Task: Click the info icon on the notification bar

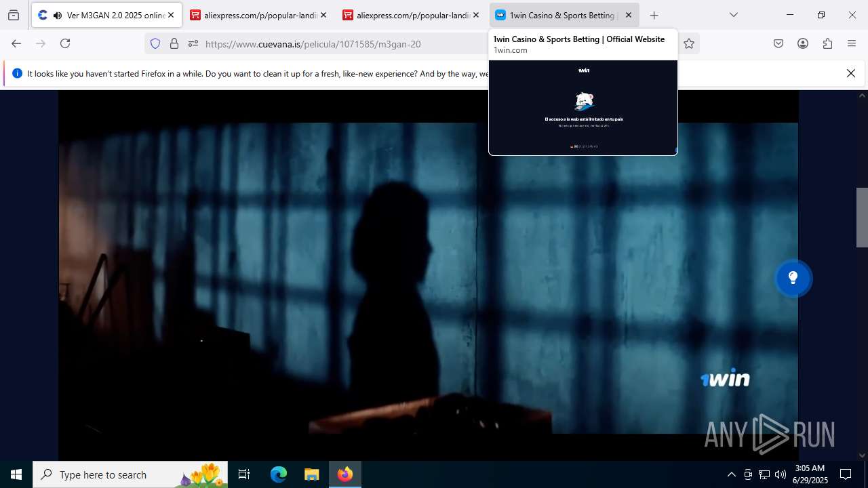Action: [x=17, y=73]
